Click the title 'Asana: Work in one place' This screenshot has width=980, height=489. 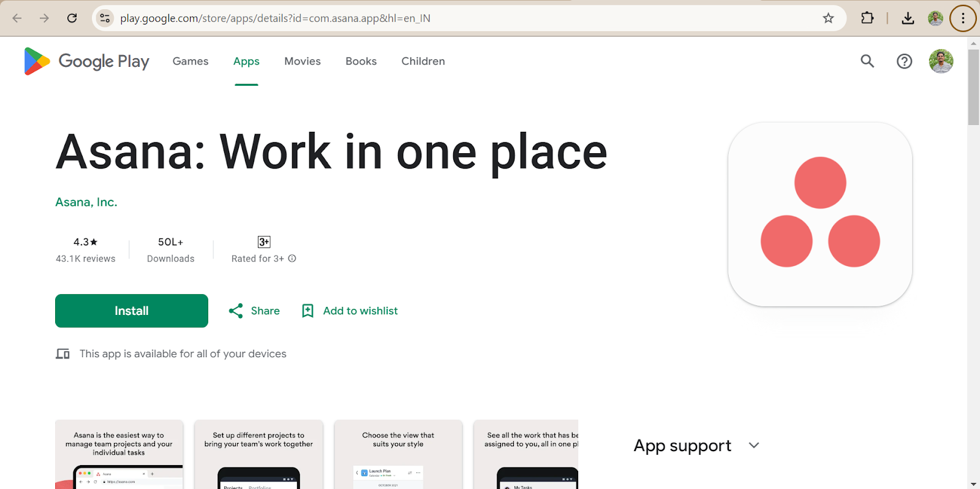tap(331, 152)
